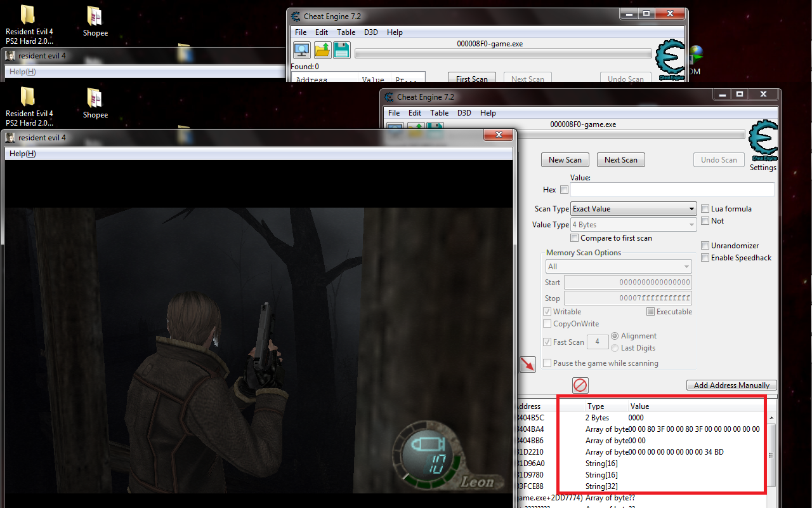812x508 pixels.
Task: Open Table menu in back Cheat Engine window
Action: coord(346,32)
